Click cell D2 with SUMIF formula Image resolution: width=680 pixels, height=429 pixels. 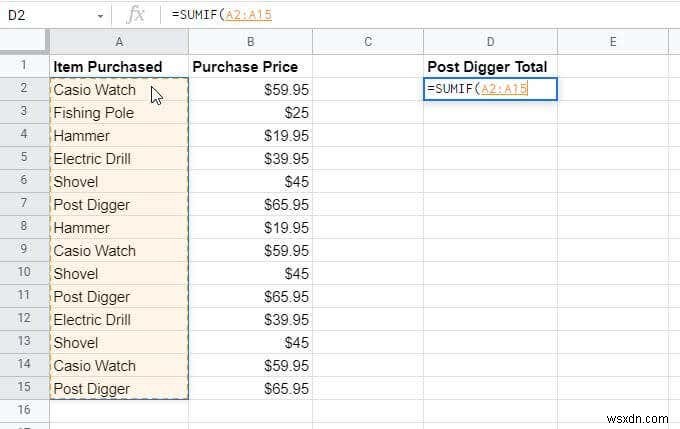[x=490, y=89]
